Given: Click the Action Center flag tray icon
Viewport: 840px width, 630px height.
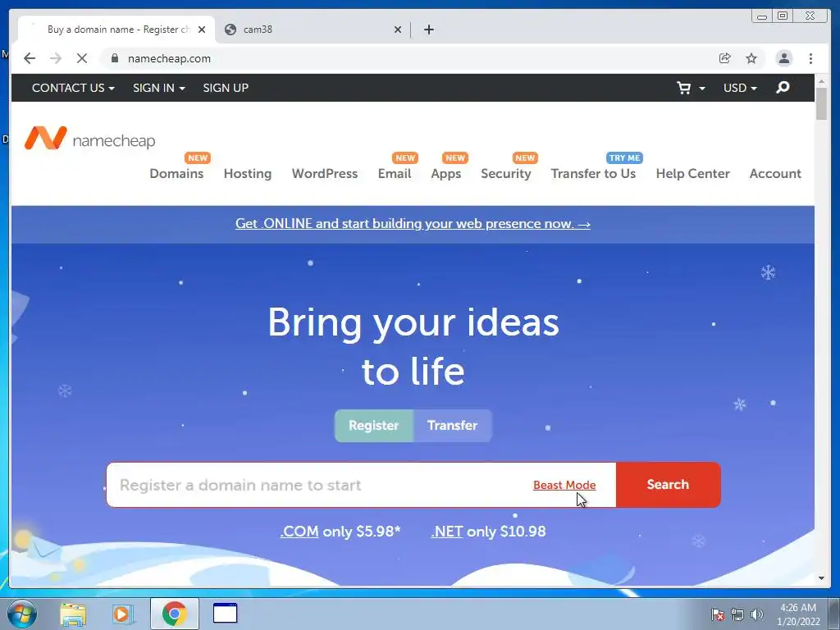Looking at the screenshot, I should pyautogui.click(x=717, y=614).
